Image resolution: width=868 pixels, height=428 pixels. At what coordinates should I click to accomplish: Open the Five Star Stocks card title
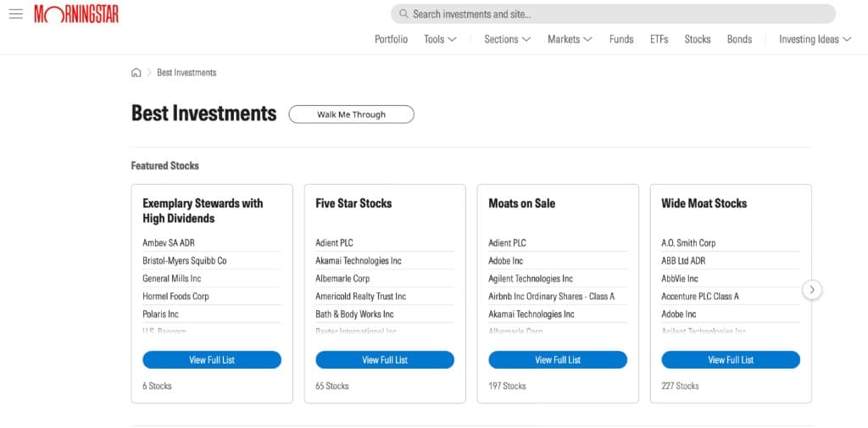(353, 203)
